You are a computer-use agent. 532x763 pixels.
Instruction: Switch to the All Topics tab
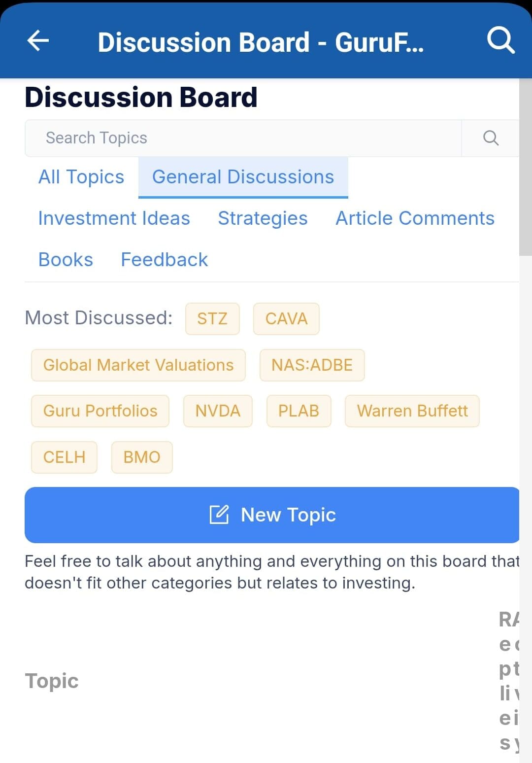click(x=81, y=177)
